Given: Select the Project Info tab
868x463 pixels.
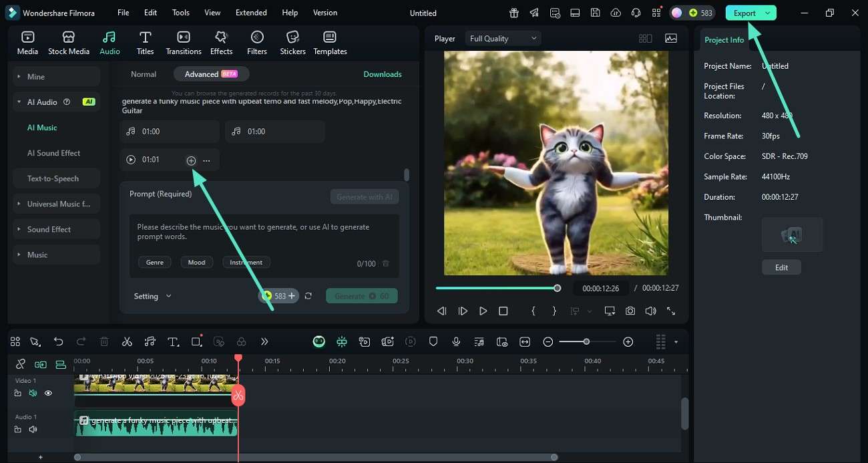Looking at the screenshot, I should 724,40.
